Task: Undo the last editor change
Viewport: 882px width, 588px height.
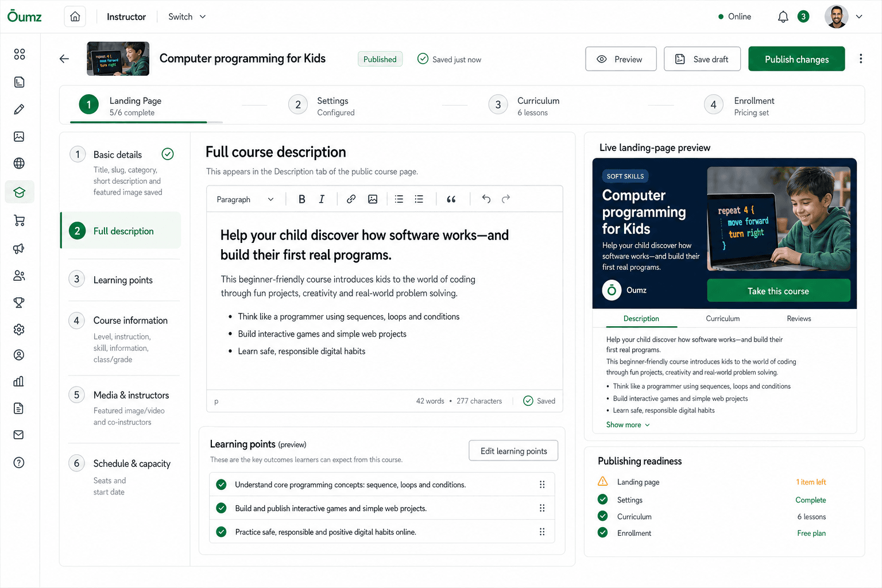Action: 486,199
